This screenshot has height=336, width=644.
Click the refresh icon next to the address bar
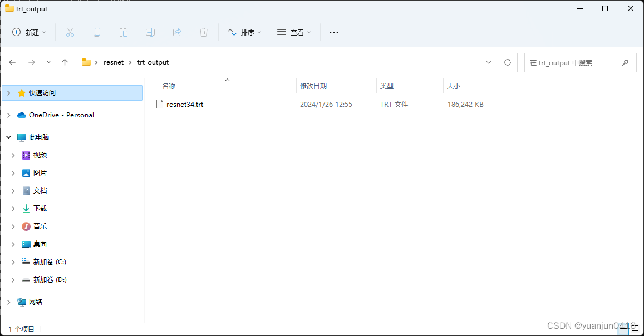click(507, 62)
